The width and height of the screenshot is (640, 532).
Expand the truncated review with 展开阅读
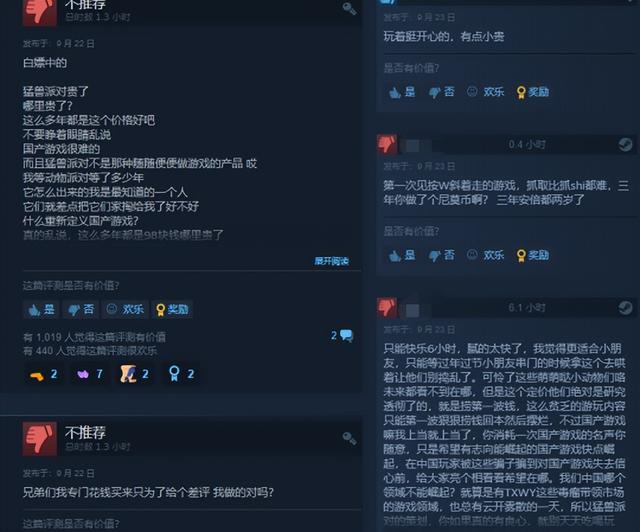pos(331,261)
